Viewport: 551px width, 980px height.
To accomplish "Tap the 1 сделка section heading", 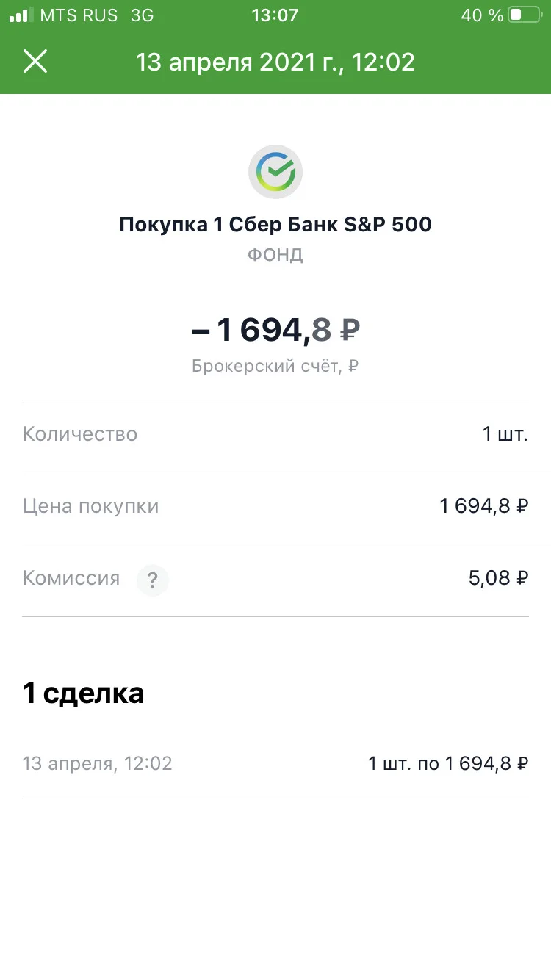I will pos(84,693).
